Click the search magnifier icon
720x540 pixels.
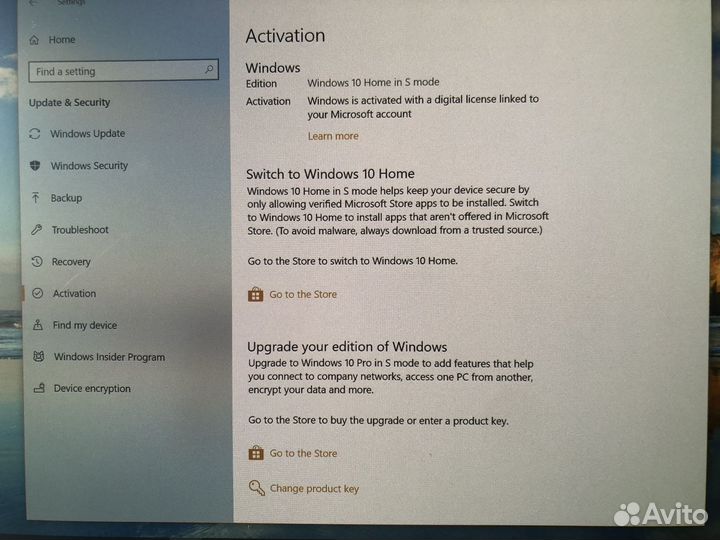[x=209, y=70]
